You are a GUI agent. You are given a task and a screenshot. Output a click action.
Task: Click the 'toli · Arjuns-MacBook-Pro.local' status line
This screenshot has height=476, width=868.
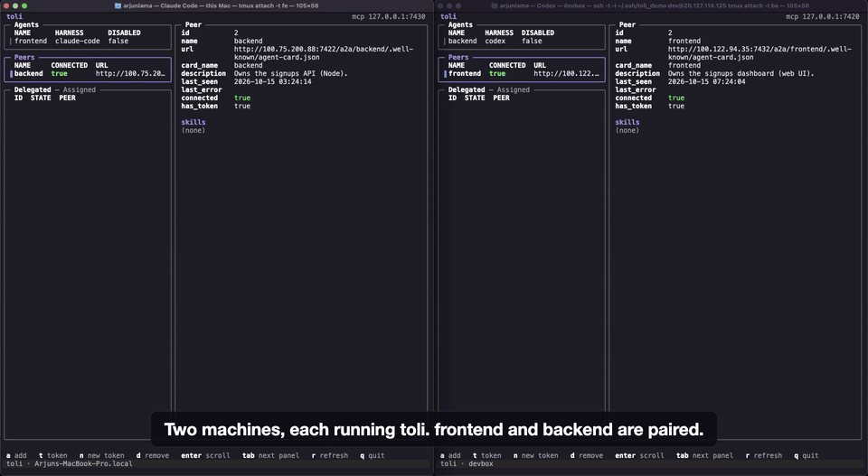[x=70, y=464]
